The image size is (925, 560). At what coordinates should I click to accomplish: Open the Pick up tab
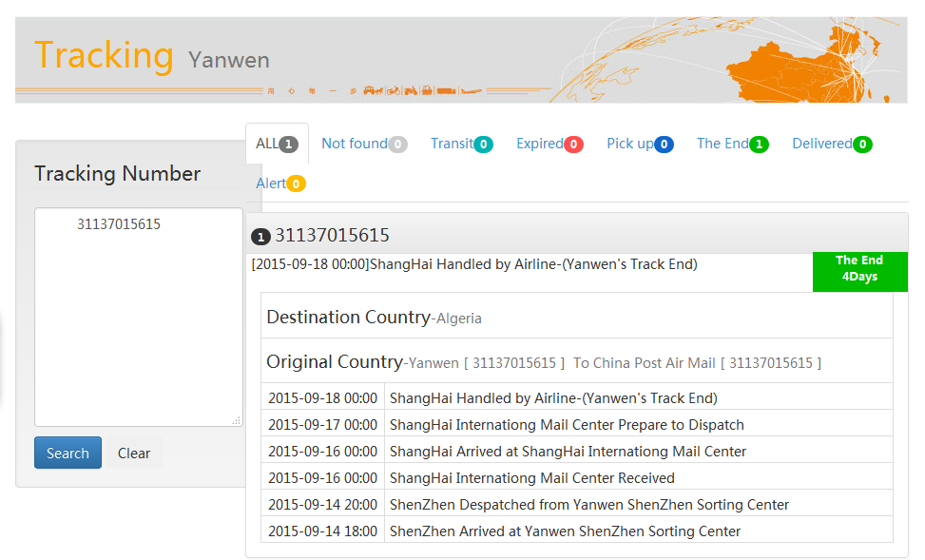[x=640, y=144]
